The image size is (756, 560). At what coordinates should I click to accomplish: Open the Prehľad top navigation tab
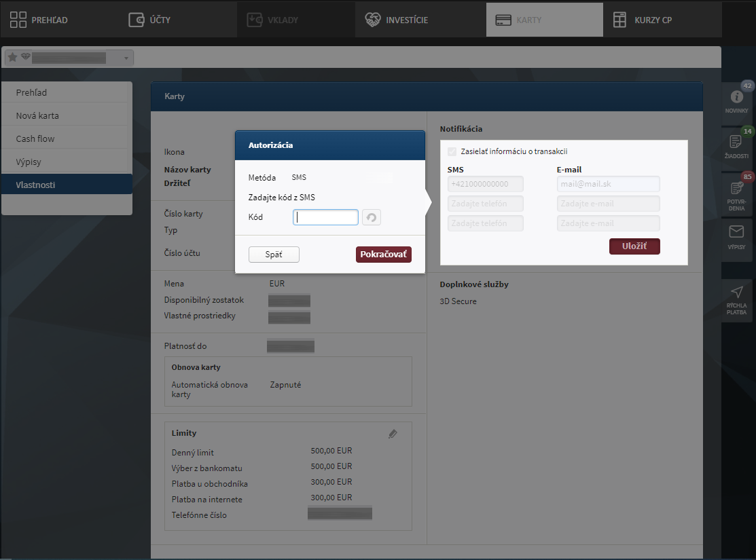[x=39, y=20]
